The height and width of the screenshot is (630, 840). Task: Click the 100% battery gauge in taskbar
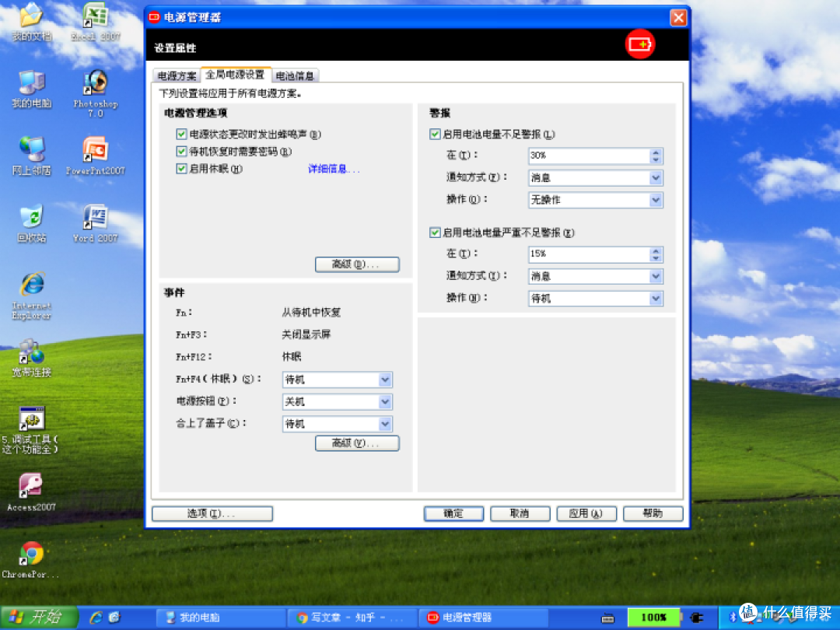tap(653, 617)
